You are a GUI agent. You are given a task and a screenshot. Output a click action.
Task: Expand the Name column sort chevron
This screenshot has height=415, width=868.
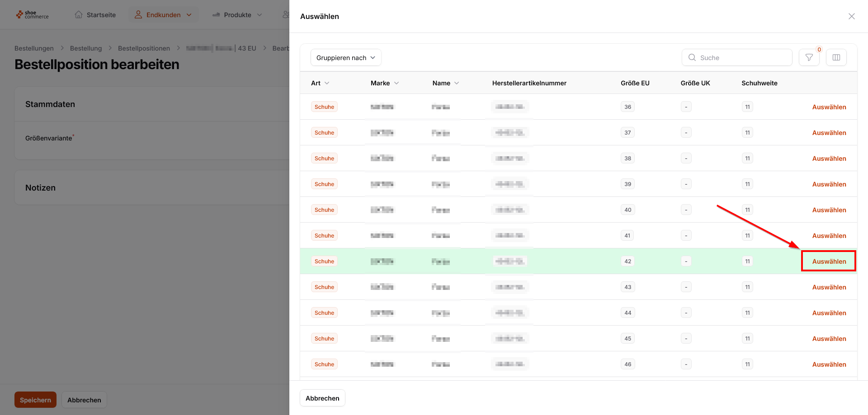pyautogui.click(x=457, y=83)
